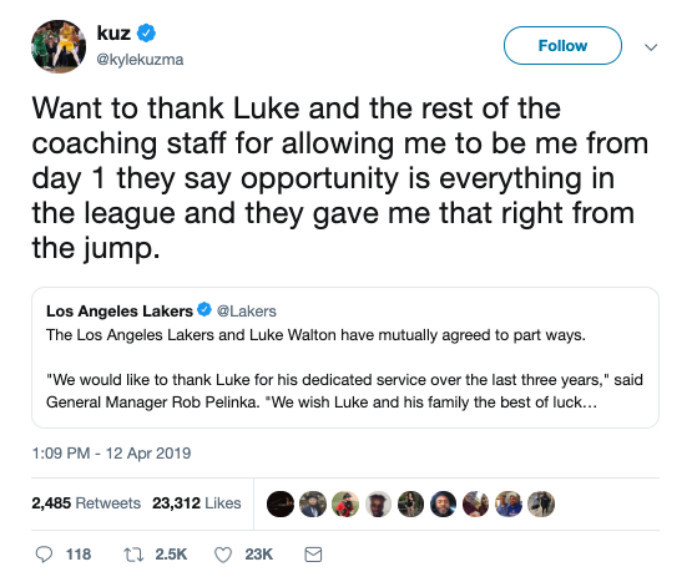Click the last liker avatar in the row

pyautogui.click(x=541, y=503)
